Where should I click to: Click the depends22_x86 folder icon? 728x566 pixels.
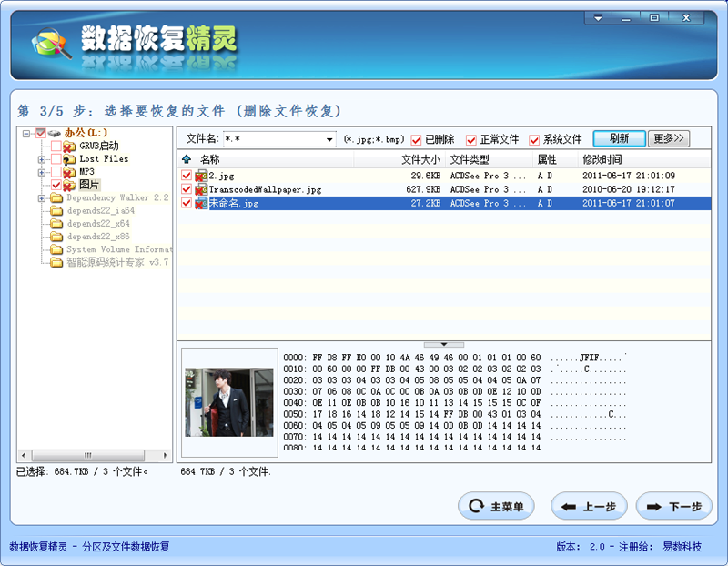[56, 237]
